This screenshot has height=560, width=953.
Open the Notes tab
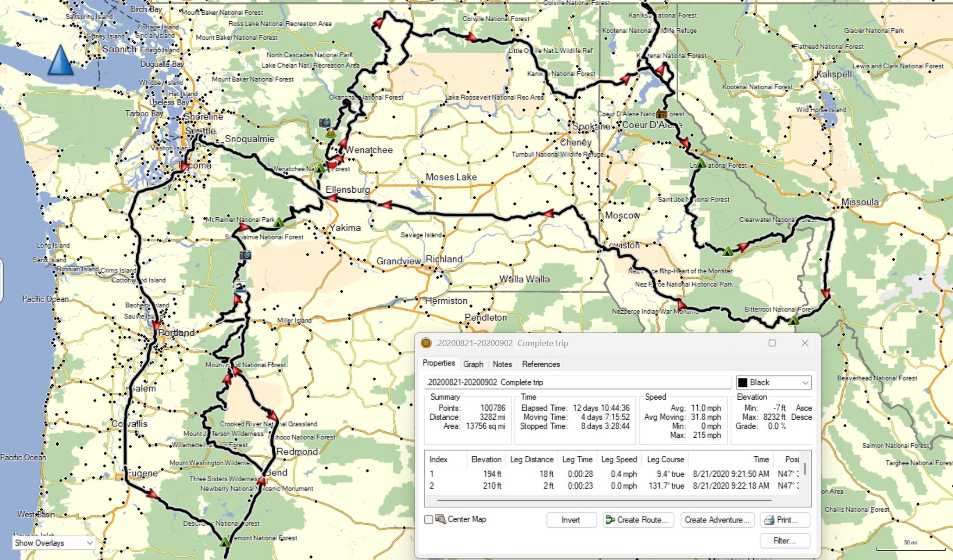pyautogui.click(x=502, y=364)
